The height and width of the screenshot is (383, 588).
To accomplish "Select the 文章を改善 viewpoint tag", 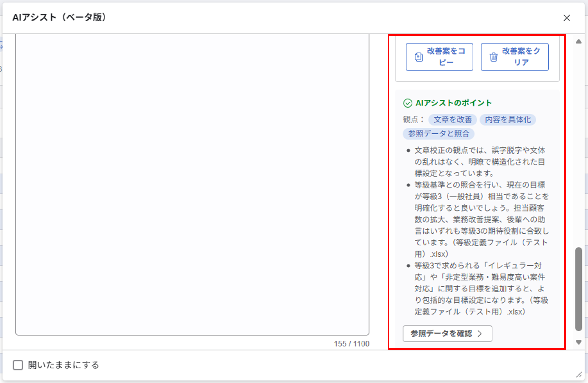I will click(x=453, y=120).
